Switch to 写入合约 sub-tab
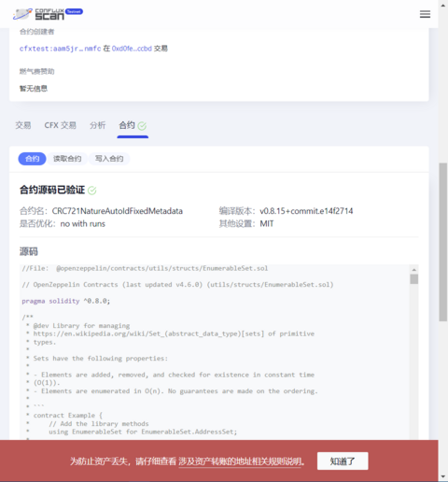This screenshot has width=448, height=482. 109,159
